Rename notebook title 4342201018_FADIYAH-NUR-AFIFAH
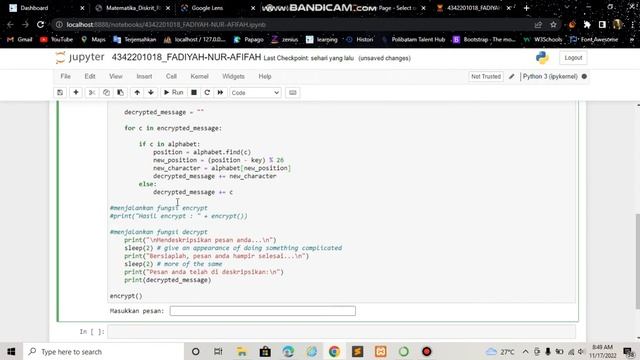 point(186,58)
